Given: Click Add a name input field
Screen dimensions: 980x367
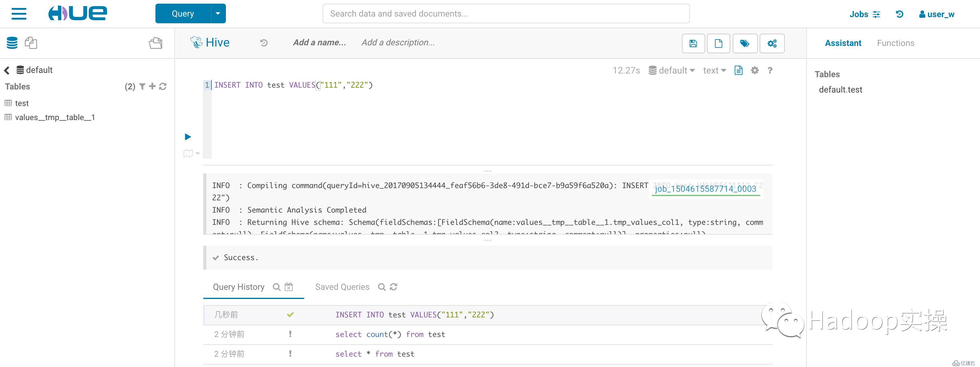Looking at the screenshot, I should point(319,43).
